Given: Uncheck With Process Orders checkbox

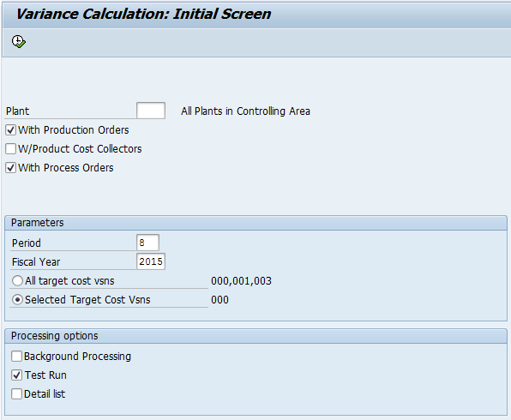Looking at the screenshot, I should point(11,168).
